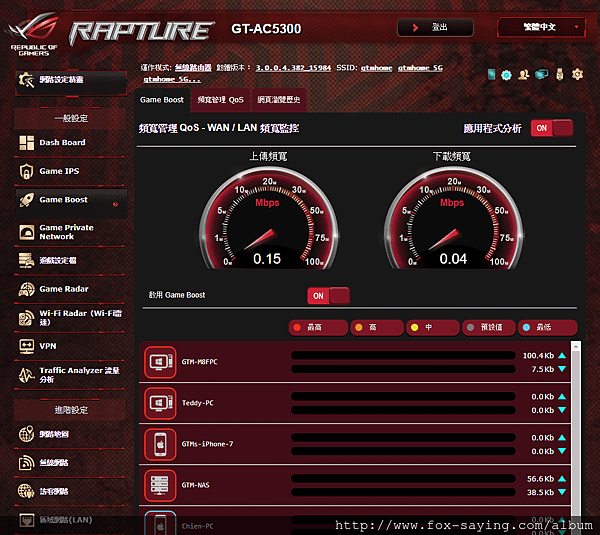This screenshot has width=600, height=535.
Task: Click the 下載頻寬 download speed gauge
Action: pos(453,218)
